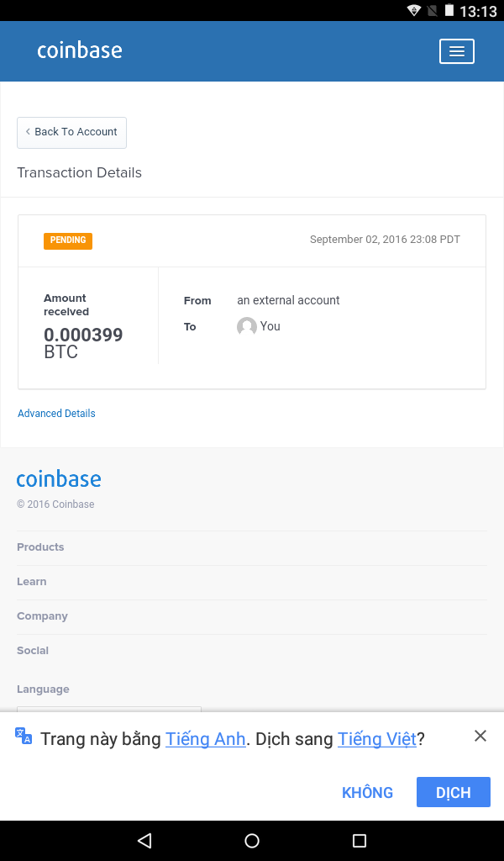Expand the Products footer section
Viewport: 504px width, 861px height.
pyautogui.click(x=40, y=547)
